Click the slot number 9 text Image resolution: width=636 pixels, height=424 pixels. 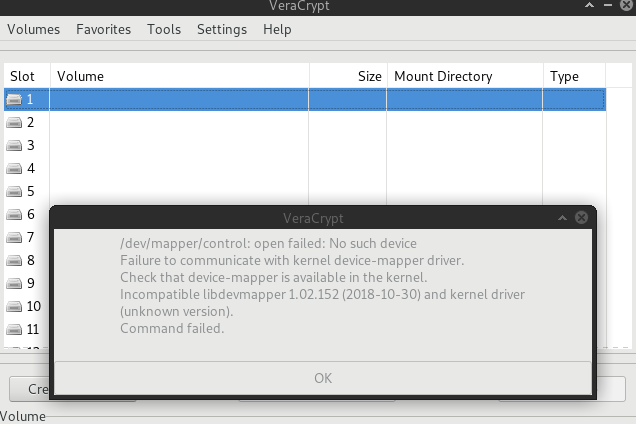tap(31, 283)
